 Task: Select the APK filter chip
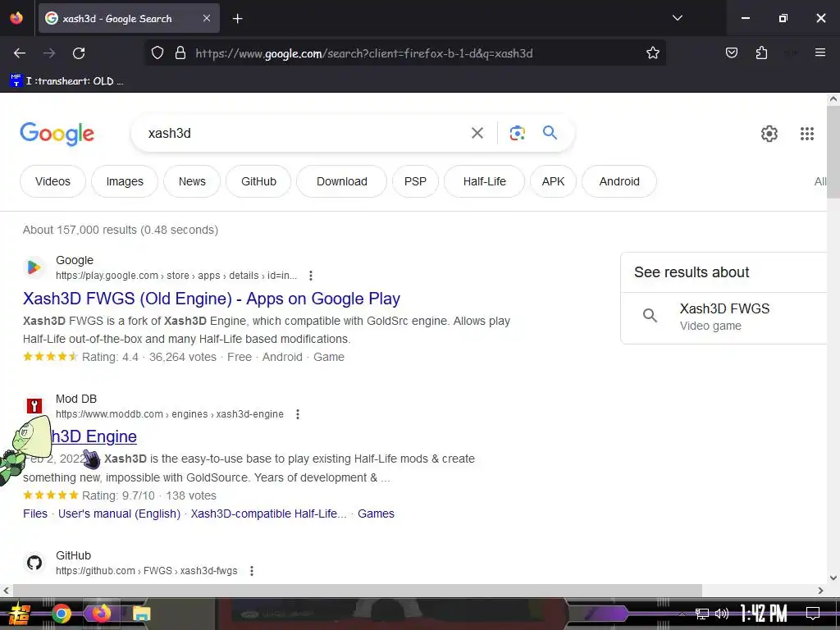[x=553, y=181]
